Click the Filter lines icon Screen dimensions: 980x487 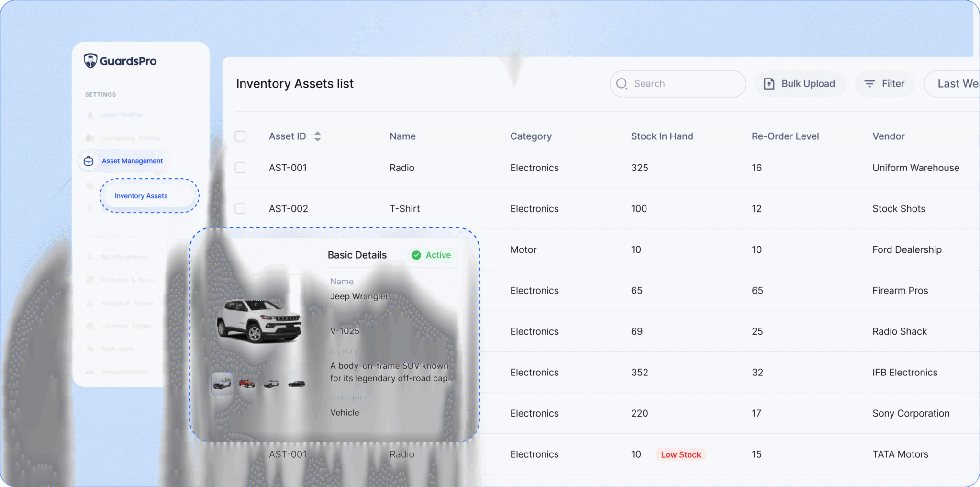point(869,84)
